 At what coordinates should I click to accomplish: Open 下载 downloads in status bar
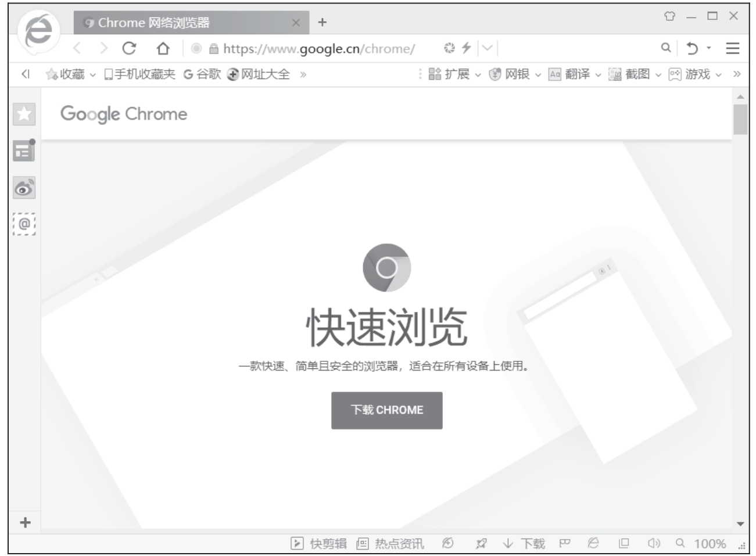click(x=524, y=544)
